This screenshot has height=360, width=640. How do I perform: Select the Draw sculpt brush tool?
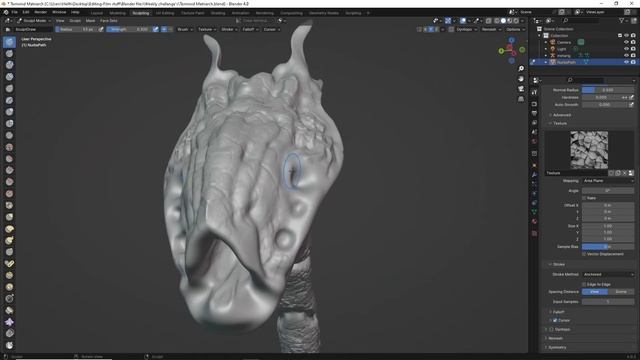point(9,42)
